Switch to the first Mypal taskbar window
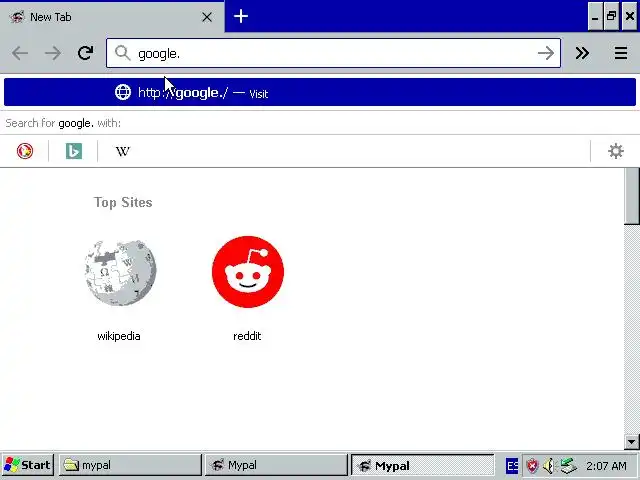The image size is (640, 480). click(276, 465)
